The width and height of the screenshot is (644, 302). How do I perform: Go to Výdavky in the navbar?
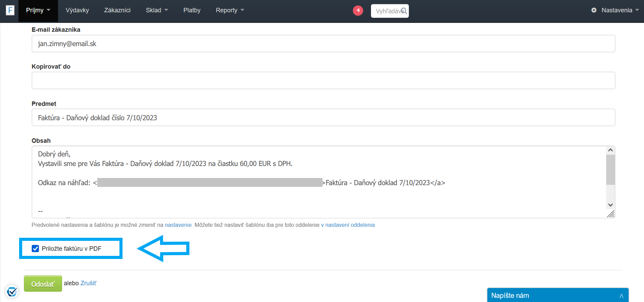[77, 10]
